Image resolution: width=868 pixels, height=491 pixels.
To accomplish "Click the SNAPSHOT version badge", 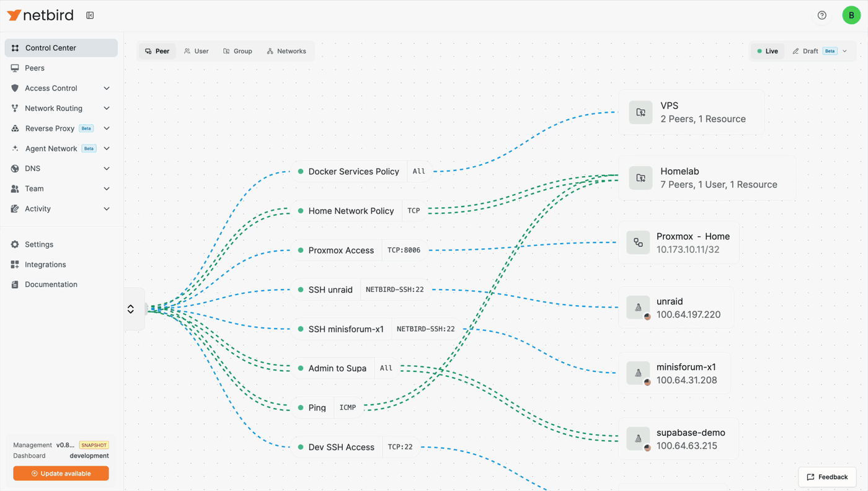I will pyautogui.click(x=94, y=445).
